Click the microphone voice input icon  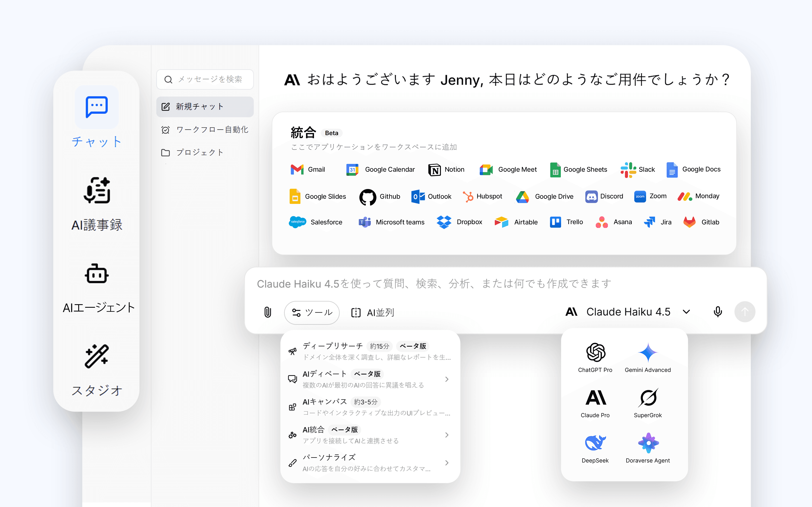[717, 312]
